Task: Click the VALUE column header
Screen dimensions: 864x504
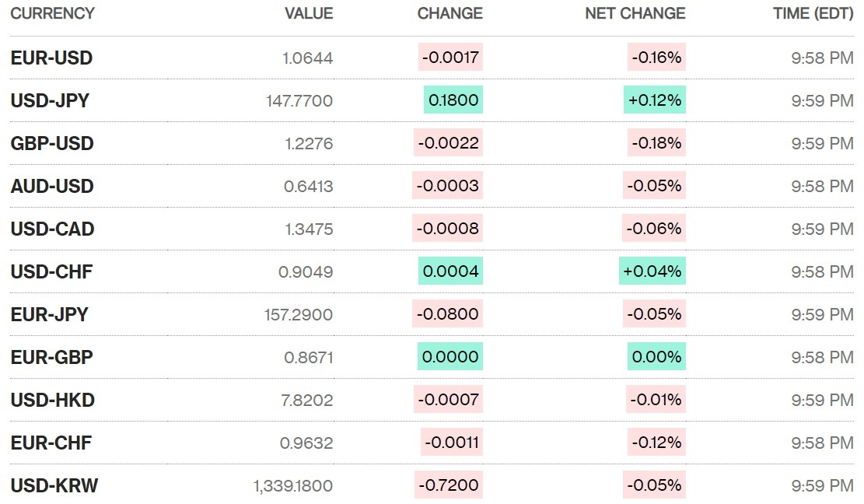Action: [x=309, y=13]
